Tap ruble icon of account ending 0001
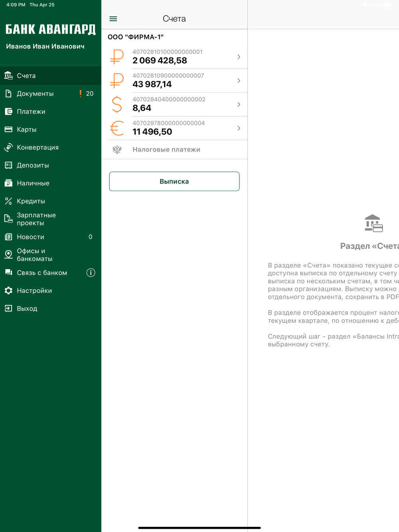This screenshot has width=399, height=532. (117, 57)
